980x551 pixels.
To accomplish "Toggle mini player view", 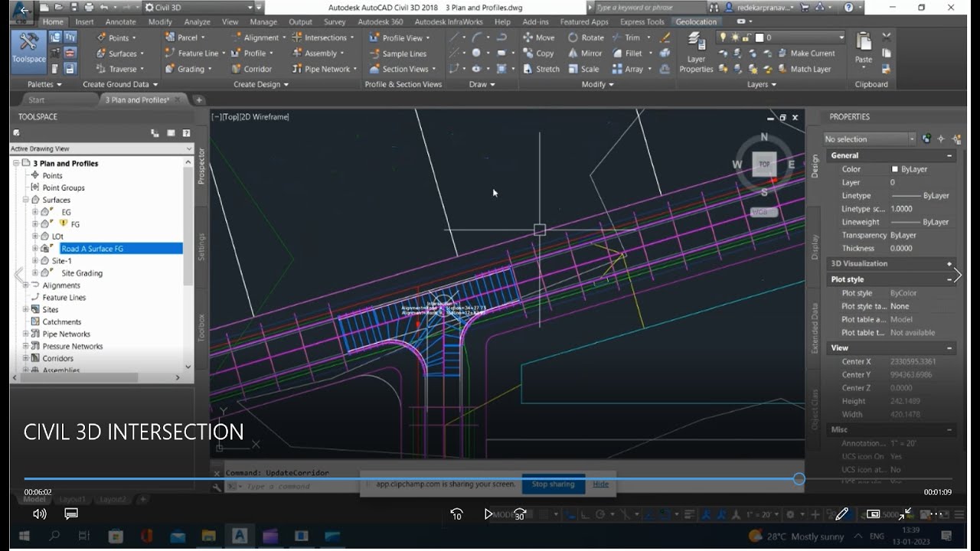I will pyautogui.click(x=874, y=514).
